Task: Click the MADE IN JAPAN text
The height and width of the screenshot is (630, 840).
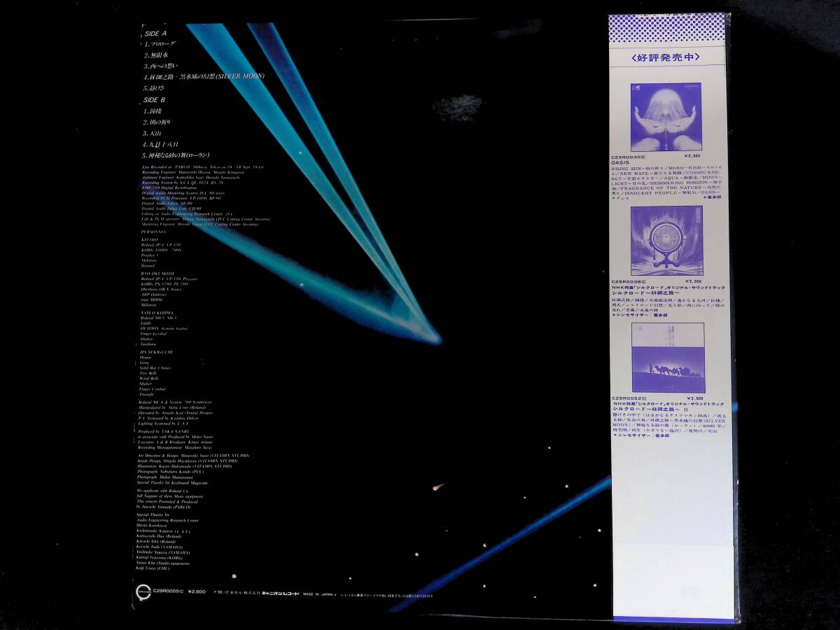Action: (x=318, y=594)
